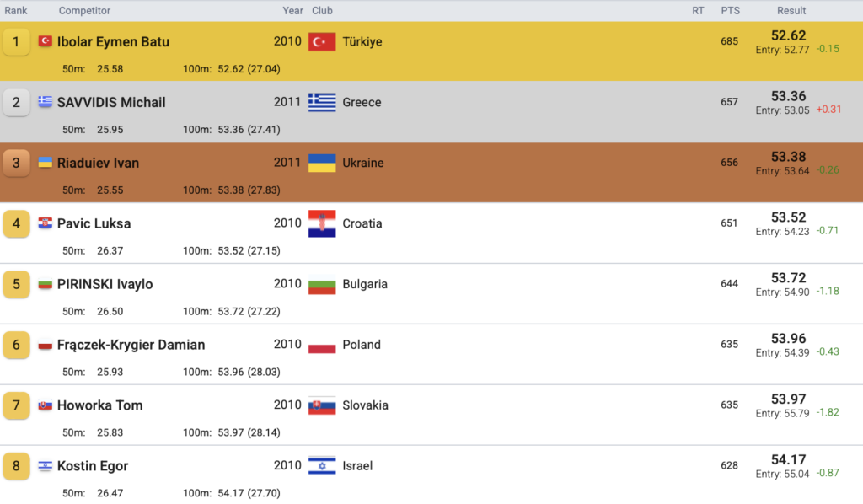Click Howorka Tom's result 53.97
This screenshot has height=504, width=863.
coord(788,399)
